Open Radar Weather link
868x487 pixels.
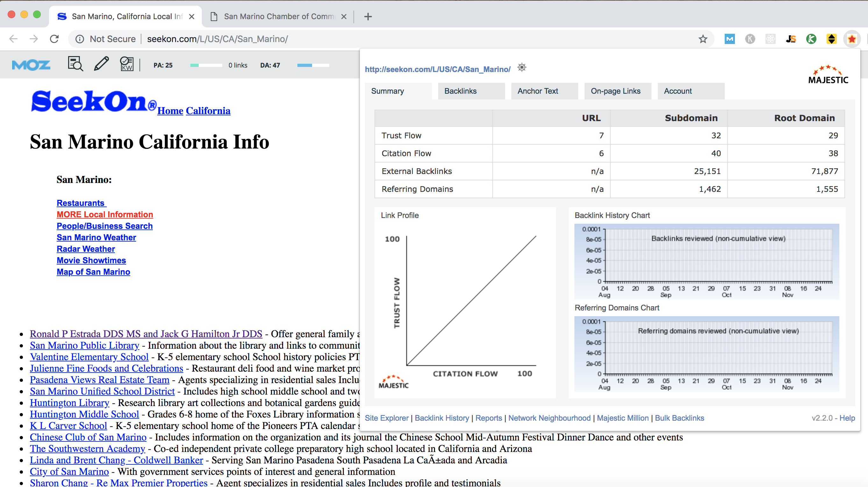click(86, 249)
